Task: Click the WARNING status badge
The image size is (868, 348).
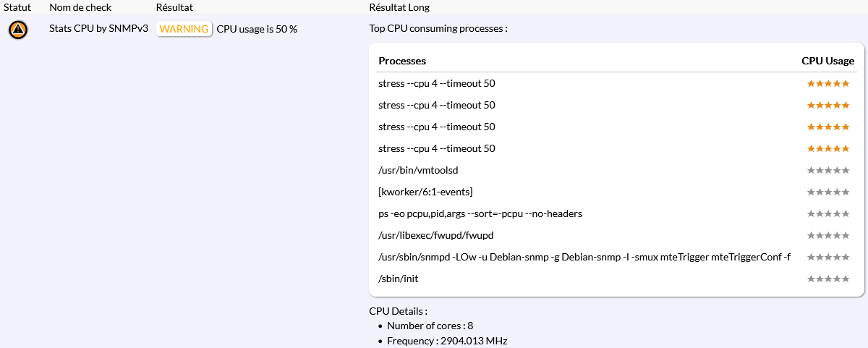Action: click(x=184, y=29)
